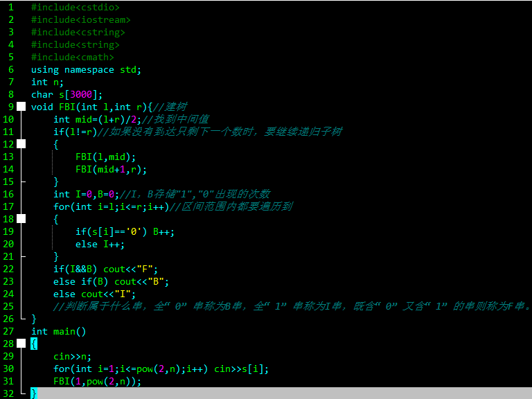Collapse the main function fold marker on line 28
532x399 pixels.
[x=21, y=344]
